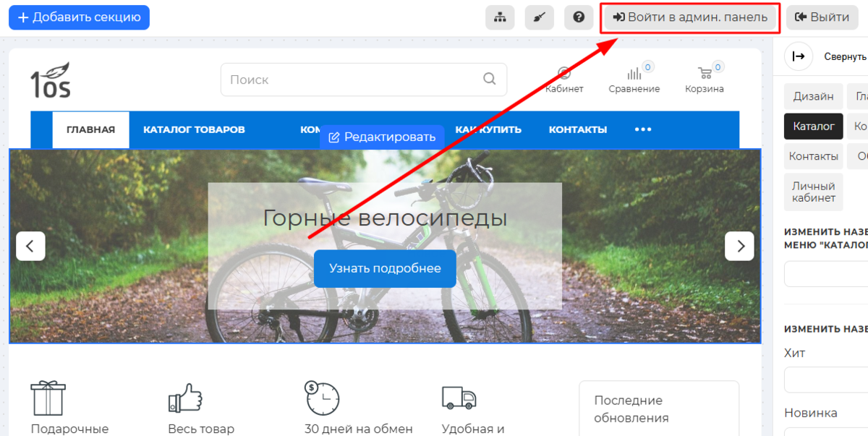The height and width of the screenshot is (436, 868).
Task: Show next banner slide with right arrow
Action: click(x=739, y=247)
